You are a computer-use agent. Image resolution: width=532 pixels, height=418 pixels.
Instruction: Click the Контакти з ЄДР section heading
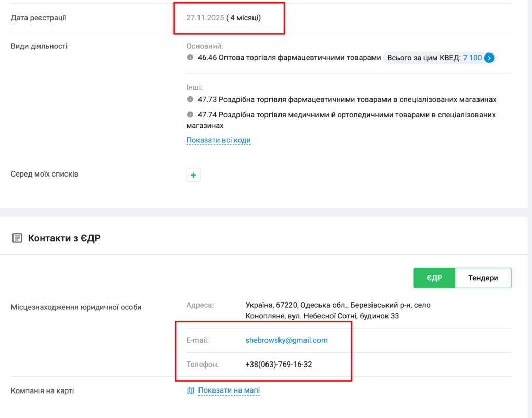(x=64, y=238)
